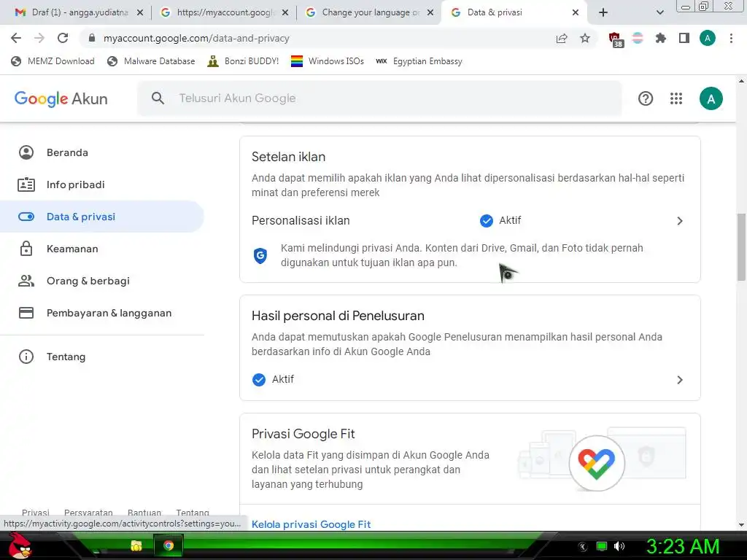Open the Chrome extensions puzzle icon
The width and height of the screenshot is (747, 560).
(x=661, y=38)
